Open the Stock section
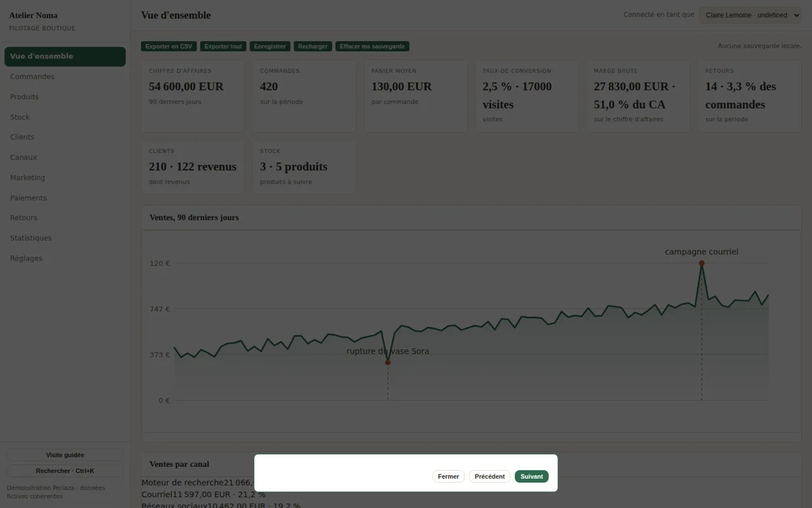The height and width of the screenshot is (508, 812). pyautogui.click(x=65, y=117)
